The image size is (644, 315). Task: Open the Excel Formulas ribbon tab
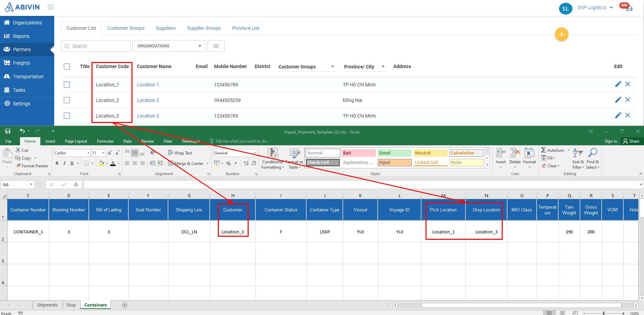[x=105, y=141]
